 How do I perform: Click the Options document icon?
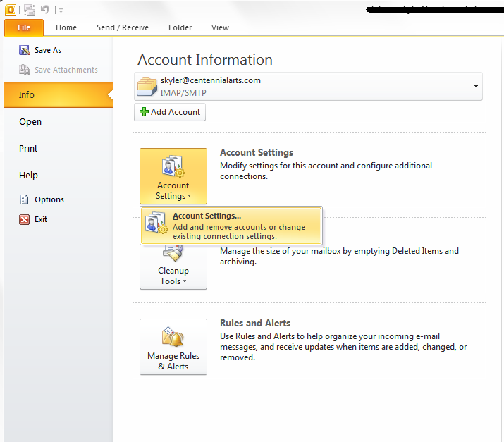(24, 199)
